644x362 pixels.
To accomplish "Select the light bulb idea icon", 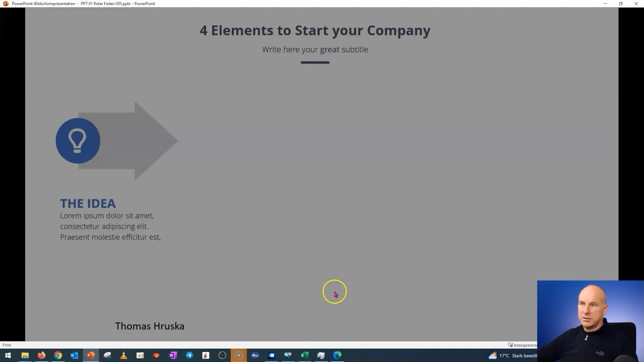I will coord(77,140).
